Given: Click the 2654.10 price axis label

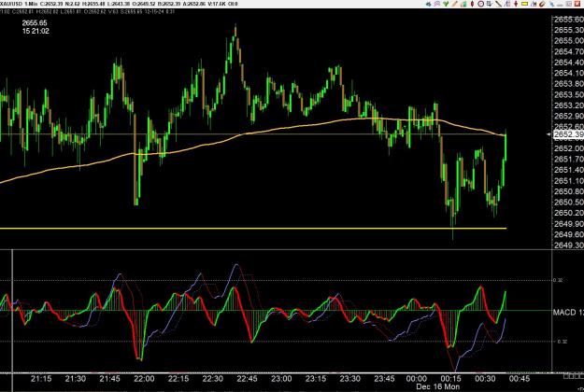Looking at the screenshot, I should pos(569,73).
